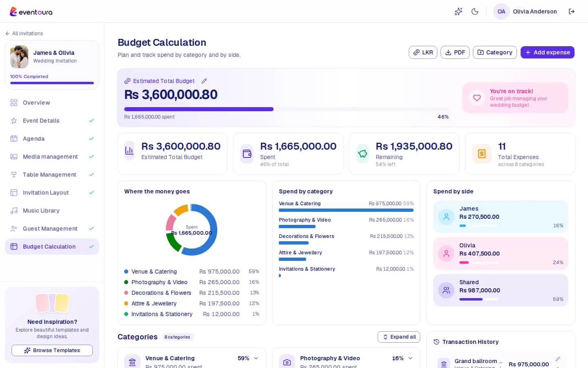Download the budget as PDF
588x368 pixels.
click(455, 52)
